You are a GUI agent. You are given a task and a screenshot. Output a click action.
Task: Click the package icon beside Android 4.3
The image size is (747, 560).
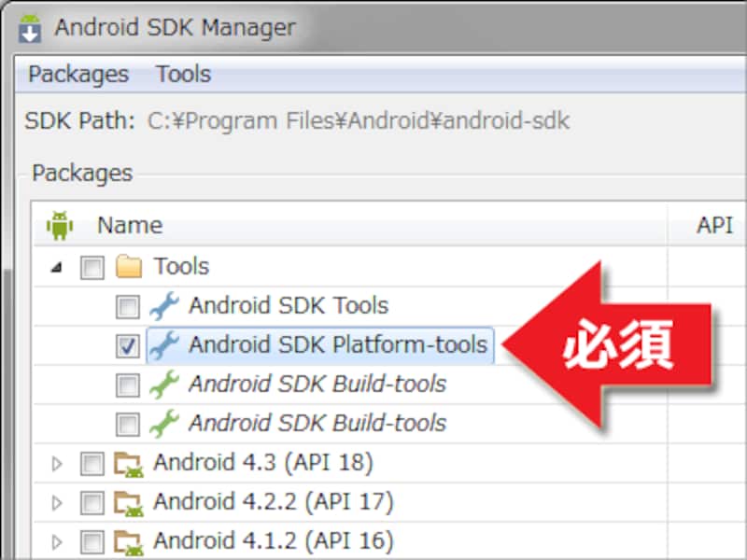(x=128, y=462)
